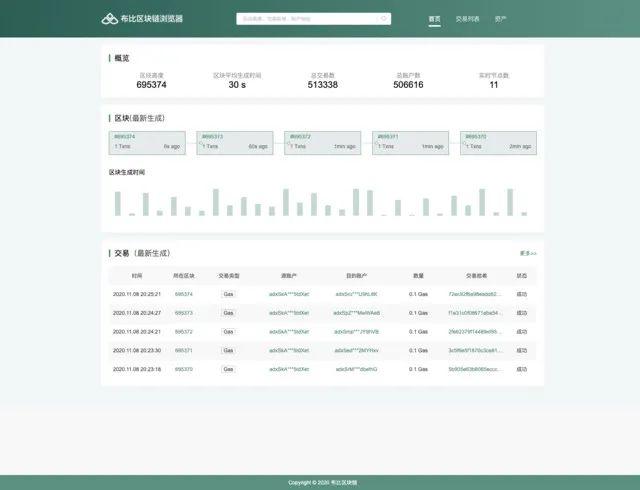Open transaction hash in first row
Screen dimensions: 640x490
pyautogui.click(x=475, y=294)
